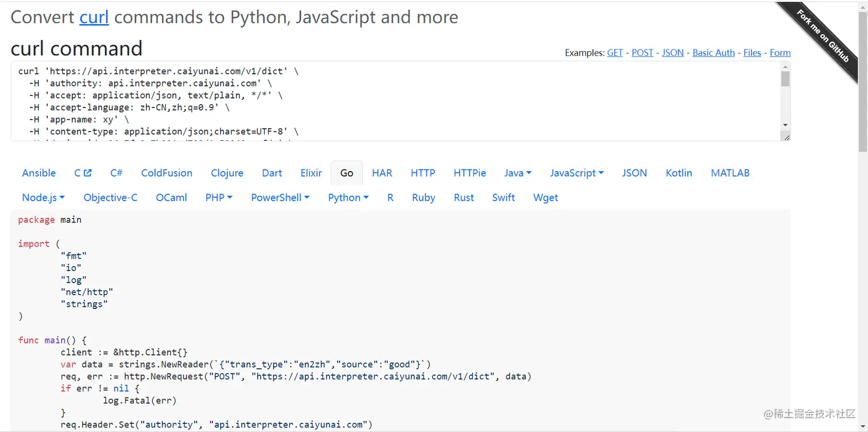Screen dimensions: 868x432
Task: Select the Ansible tab
Action: pos(39,173)
